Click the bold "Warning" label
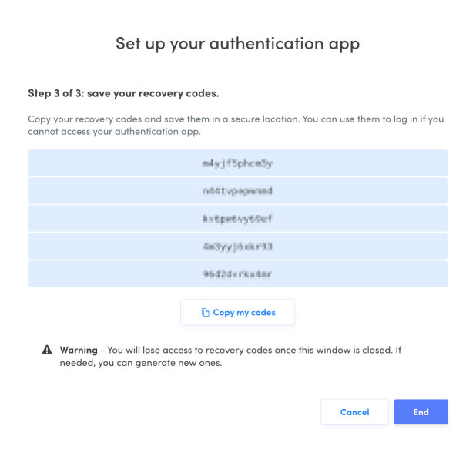The image size is (476, 453). tap(79, 350)
